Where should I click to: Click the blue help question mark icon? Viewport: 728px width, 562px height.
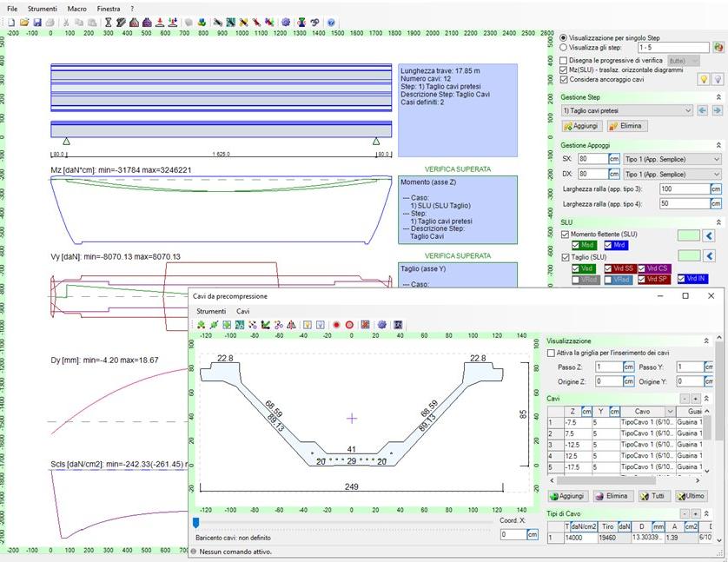click(332, 22)
